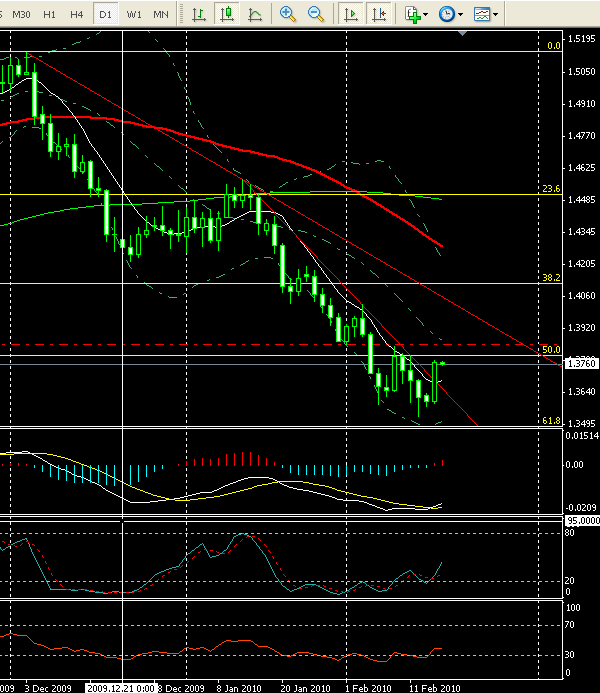Viewport: 600px width, 693px height.
Task: Select the D1 daily timeframe
Action: coord(105,15)
